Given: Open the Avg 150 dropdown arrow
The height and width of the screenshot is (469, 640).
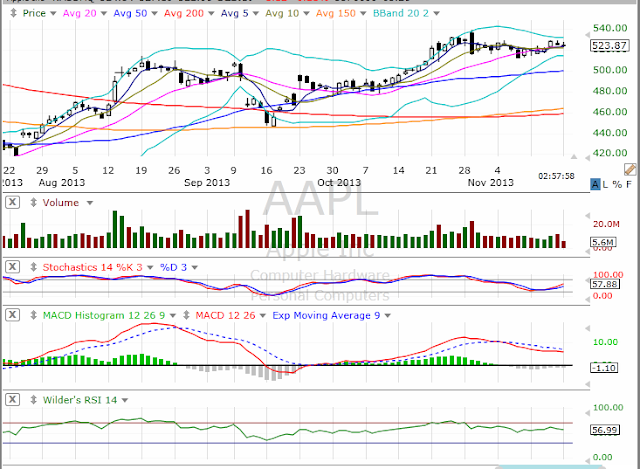Looking at the screenshot, I should click(363, 14).
